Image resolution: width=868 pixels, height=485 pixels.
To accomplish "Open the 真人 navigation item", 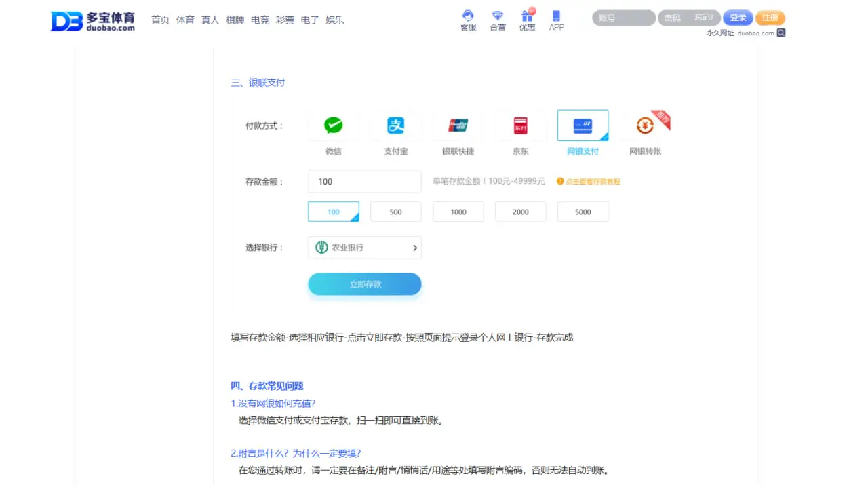I will point(210,20).
